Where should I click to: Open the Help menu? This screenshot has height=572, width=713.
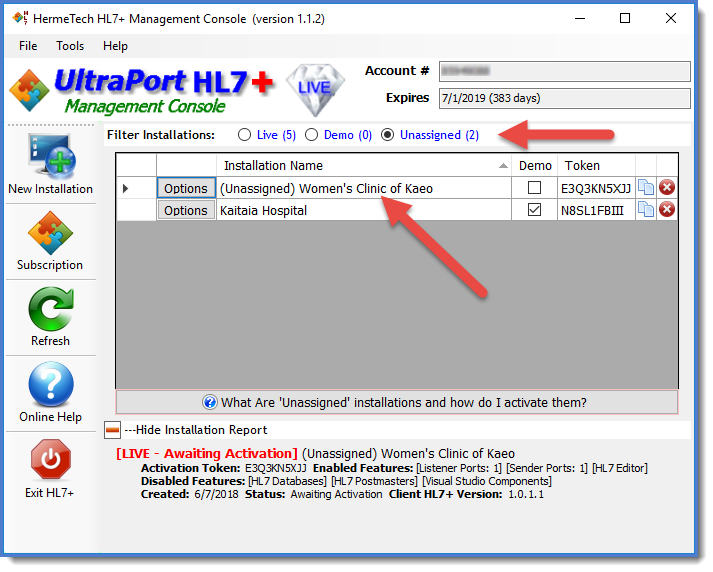pos(115,46)
